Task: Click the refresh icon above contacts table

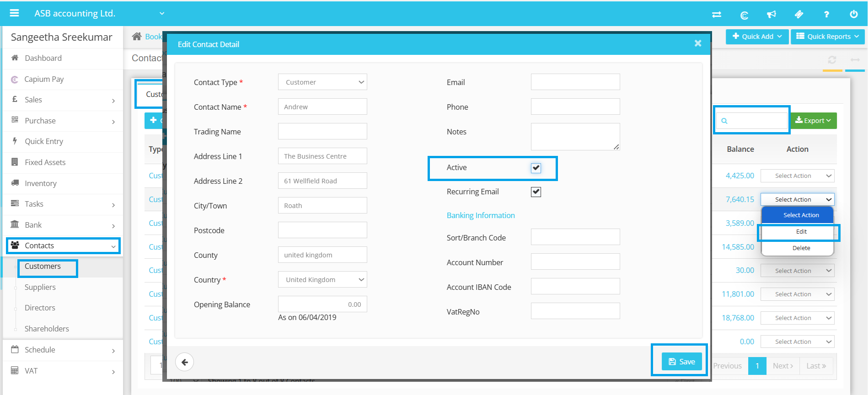Action: pos(832,60)
